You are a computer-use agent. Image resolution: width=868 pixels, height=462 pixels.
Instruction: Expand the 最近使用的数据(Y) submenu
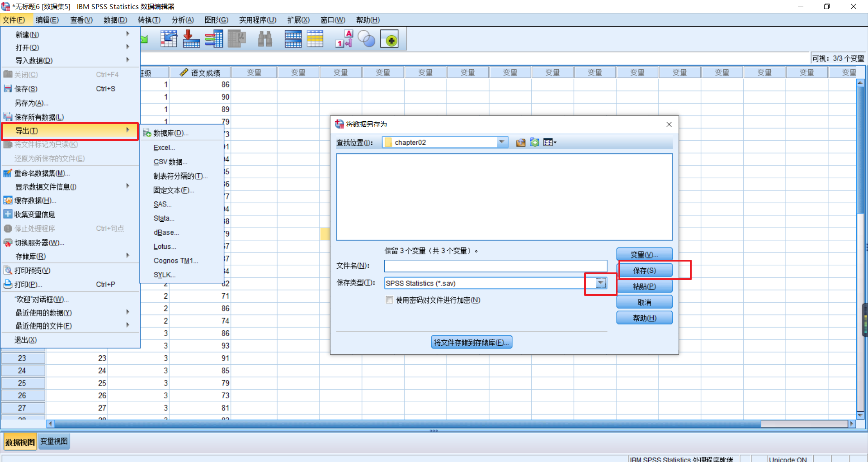tap(70, 313)
